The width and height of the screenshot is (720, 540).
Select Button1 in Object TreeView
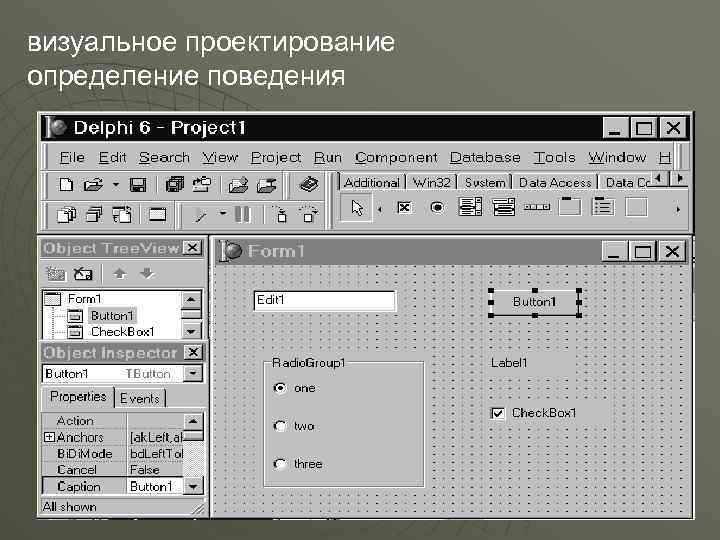(x=112, y=316)
